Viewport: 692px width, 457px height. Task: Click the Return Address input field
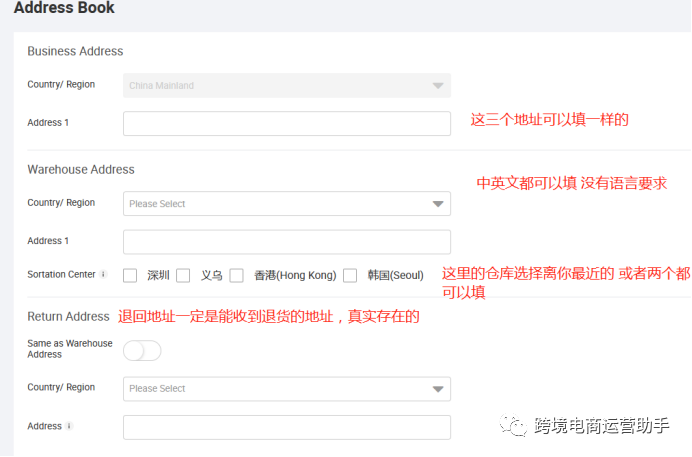tap(287, 427)
